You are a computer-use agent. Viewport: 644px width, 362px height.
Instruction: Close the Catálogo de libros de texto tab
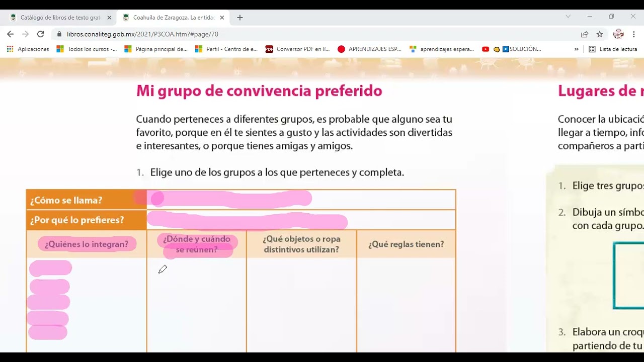tap(109, 18)
